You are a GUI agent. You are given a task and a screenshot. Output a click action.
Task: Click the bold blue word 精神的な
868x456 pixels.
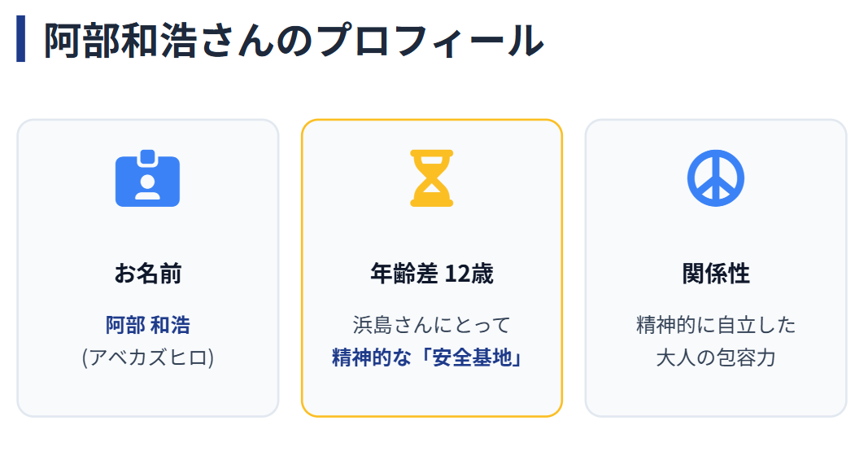[x=368, y=357]
